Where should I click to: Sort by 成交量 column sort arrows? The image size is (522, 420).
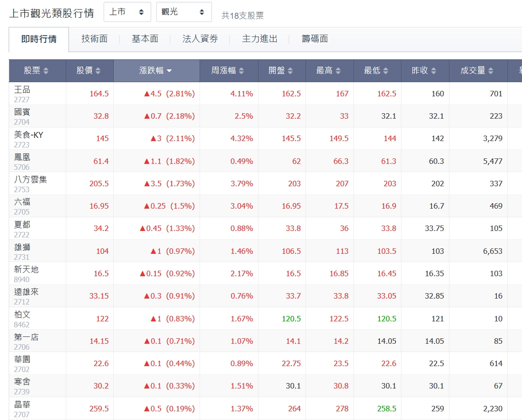(x=490, y=71)
